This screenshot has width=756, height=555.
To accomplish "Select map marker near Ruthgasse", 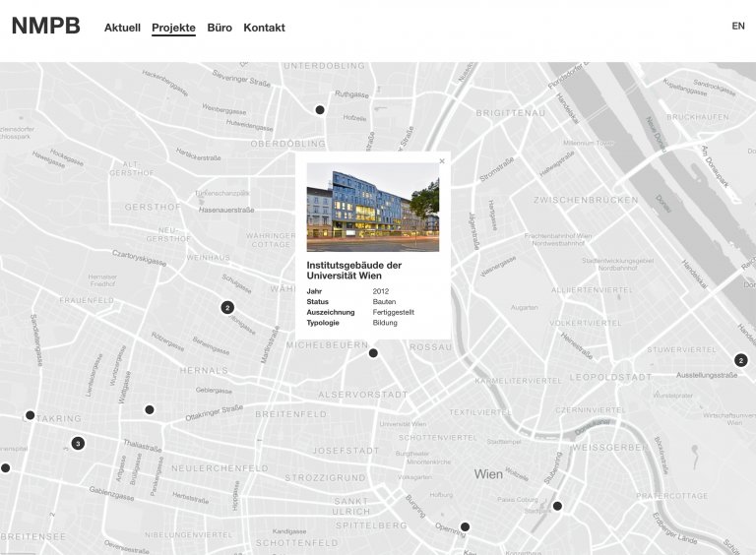I will pos(320,110).
